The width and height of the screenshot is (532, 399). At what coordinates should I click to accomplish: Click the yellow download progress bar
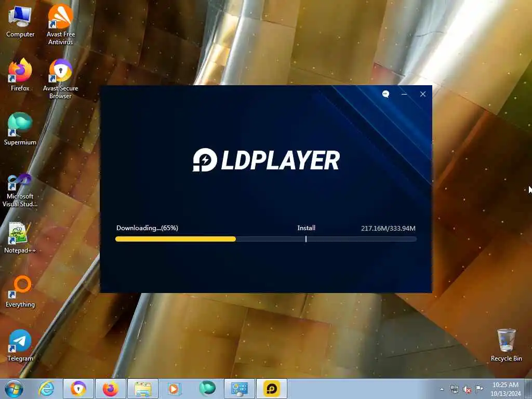click(176, 239)
